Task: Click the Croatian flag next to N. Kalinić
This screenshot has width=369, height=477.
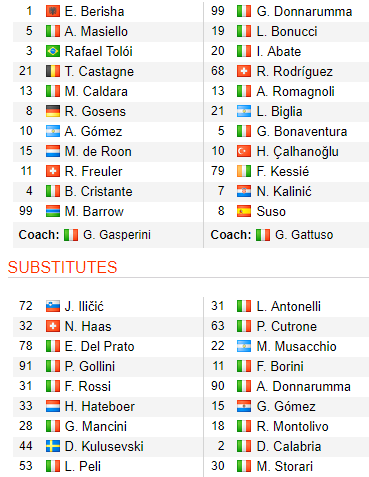Action: coord(244,191)
